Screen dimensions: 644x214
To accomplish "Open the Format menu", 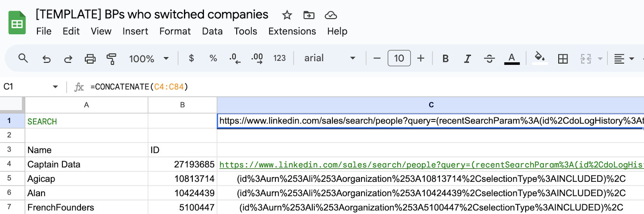I will [x=175, y=31].
